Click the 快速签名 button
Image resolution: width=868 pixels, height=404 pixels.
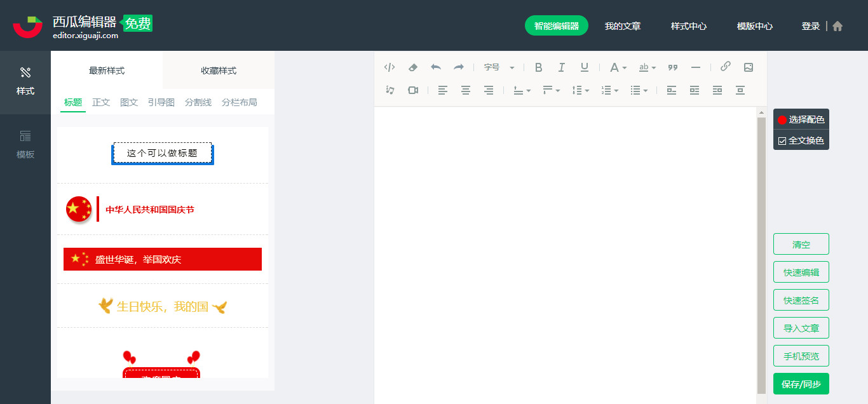(801, 300)
